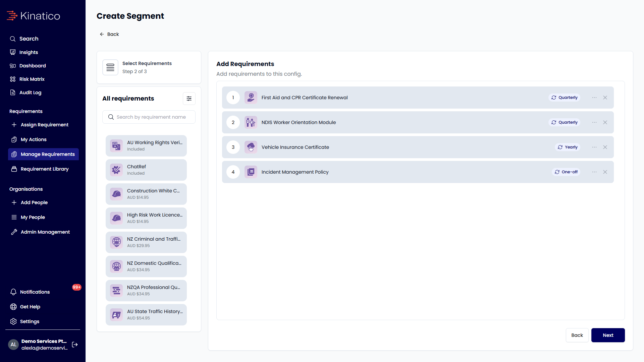644x362 pixels.
Task: Focus the Search by requirement name field
Action: pyautogui.click(x=149, y=117)
